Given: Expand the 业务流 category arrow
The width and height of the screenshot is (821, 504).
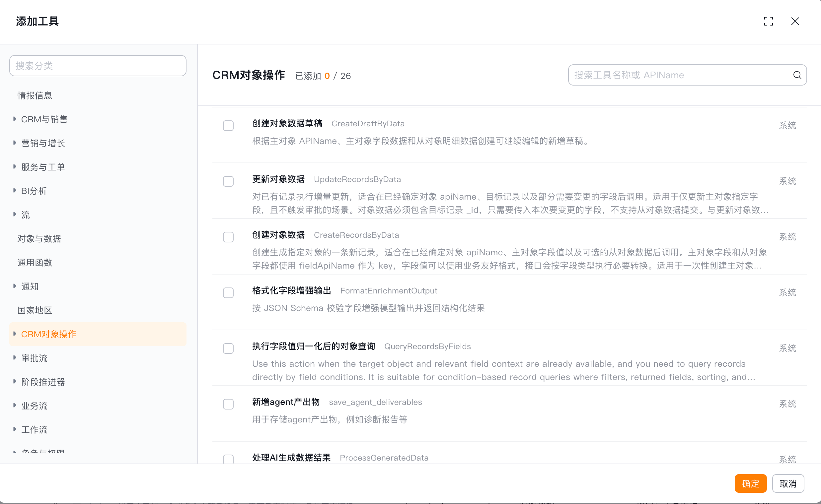Looking at the screenshot, I should 15,406.
